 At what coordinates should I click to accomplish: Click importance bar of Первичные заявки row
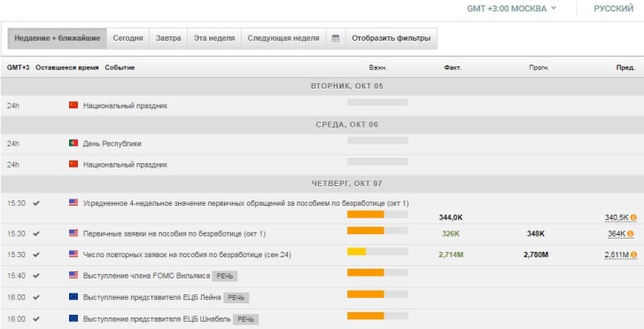pyautogui.click(x=377, y=231)
